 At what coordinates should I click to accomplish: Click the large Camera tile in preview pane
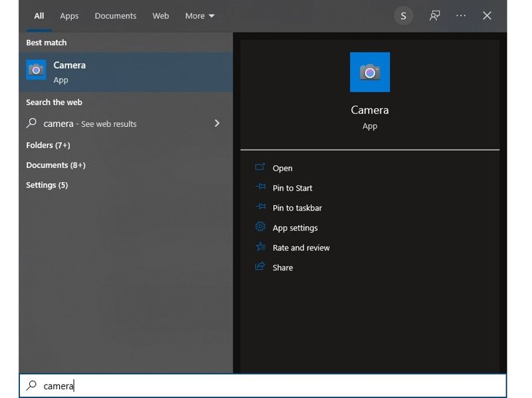[370, 72]
